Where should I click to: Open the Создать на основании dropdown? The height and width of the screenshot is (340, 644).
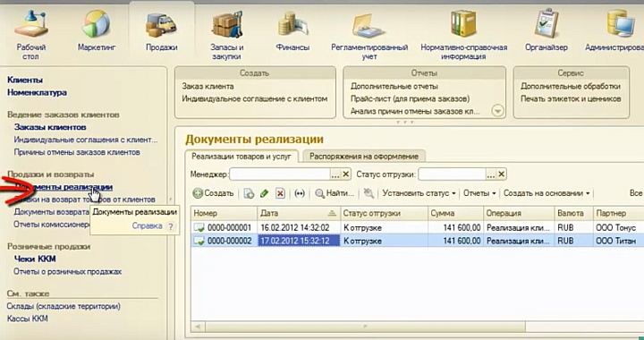pyautogui.click(x=547, y=193)
